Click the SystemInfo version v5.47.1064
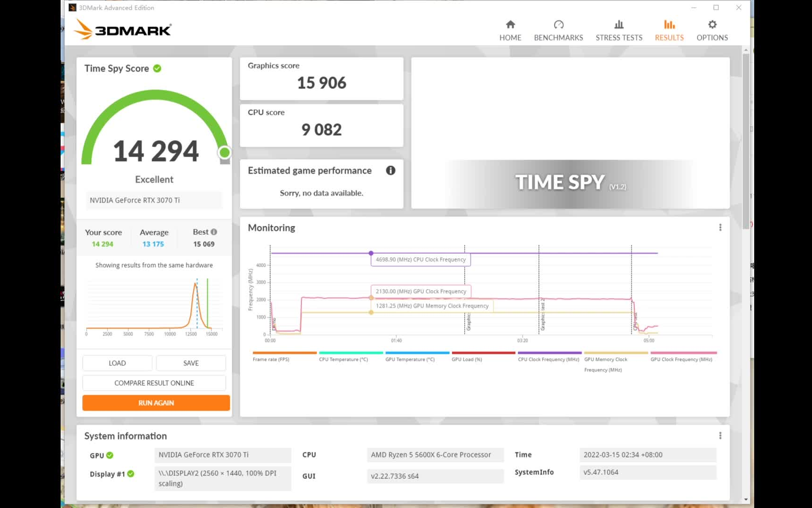This screenshot has height=508, width=812. click(x=648, y=472)
